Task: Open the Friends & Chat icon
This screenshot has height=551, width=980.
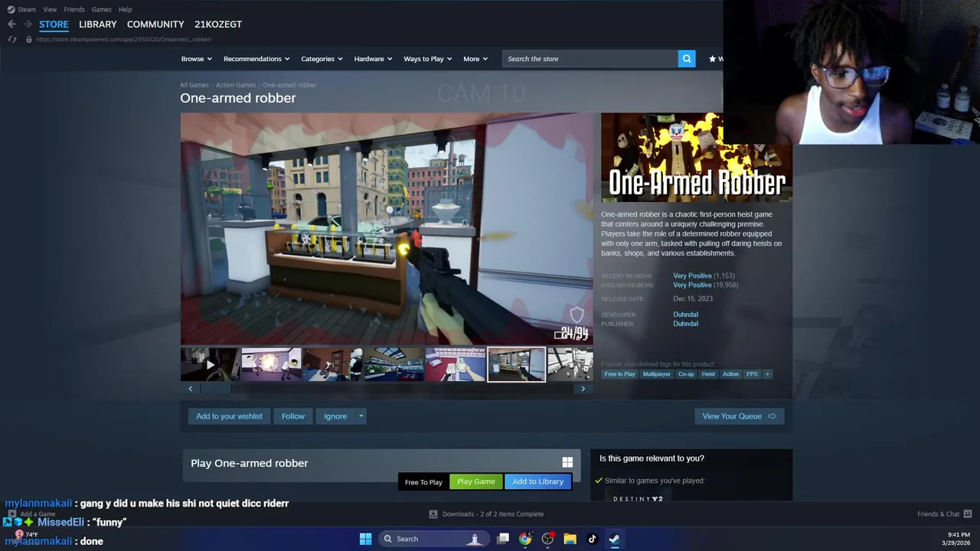Action: (x=968, y=514)
